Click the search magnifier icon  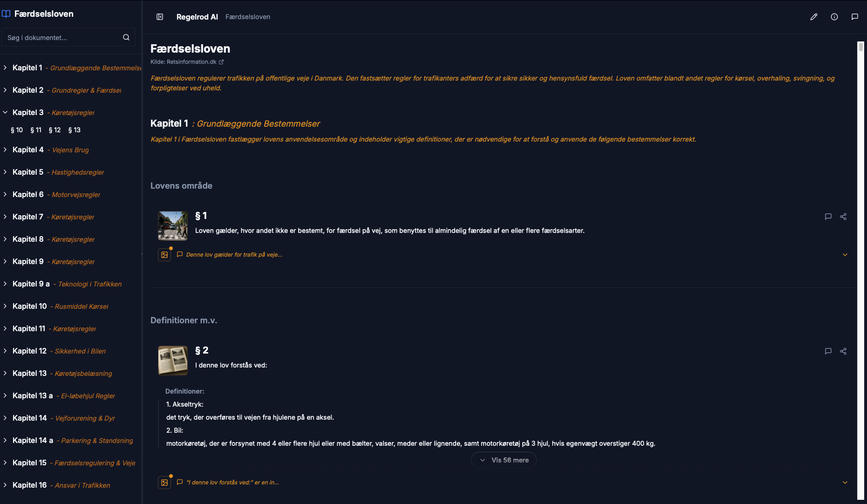pos(126,37)
